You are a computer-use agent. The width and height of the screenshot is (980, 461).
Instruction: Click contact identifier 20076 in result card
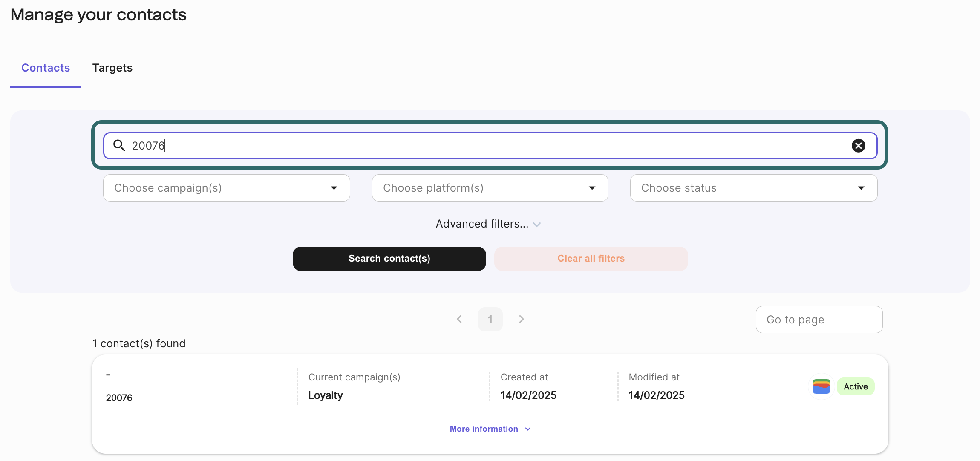119,398
